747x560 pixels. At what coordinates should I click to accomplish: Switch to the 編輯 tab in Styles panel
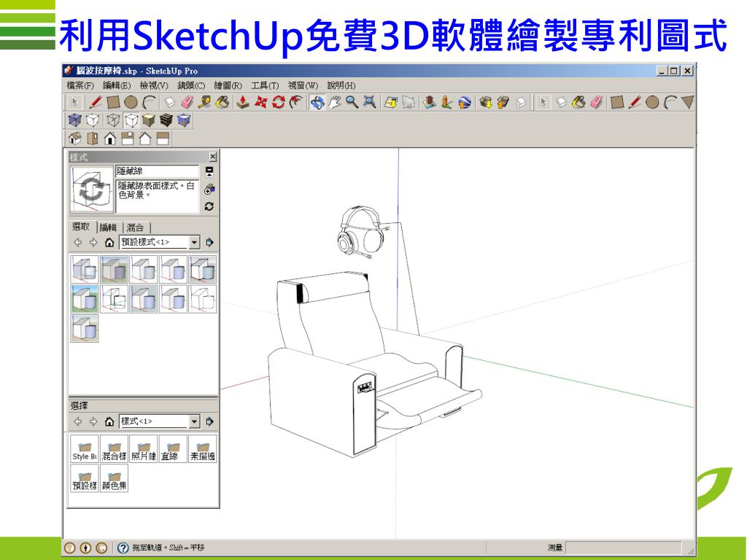(x=108, y=227)
